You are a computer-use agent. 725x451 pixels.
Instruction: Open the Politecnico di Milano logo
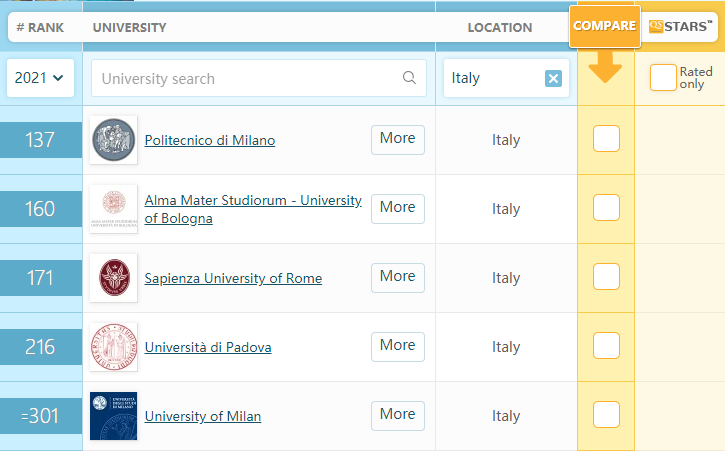114,140
